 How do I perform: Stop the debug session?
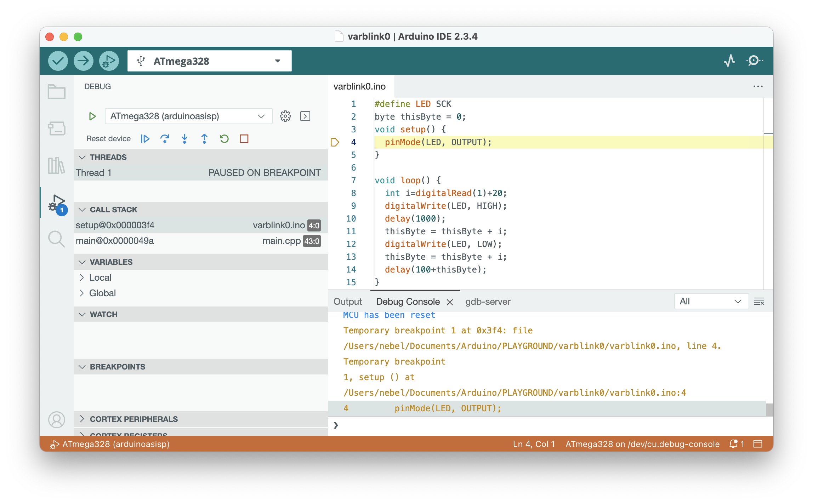click(x=244, y=139)
